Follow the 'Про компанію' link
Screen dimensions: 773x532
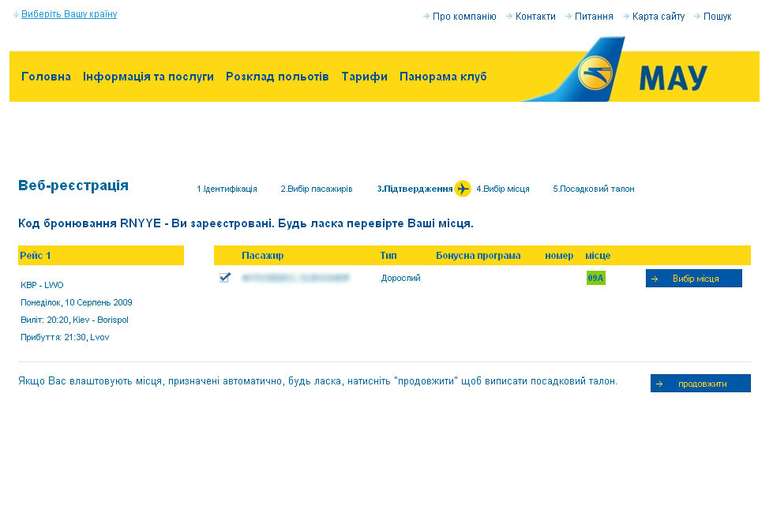point(464,17)
